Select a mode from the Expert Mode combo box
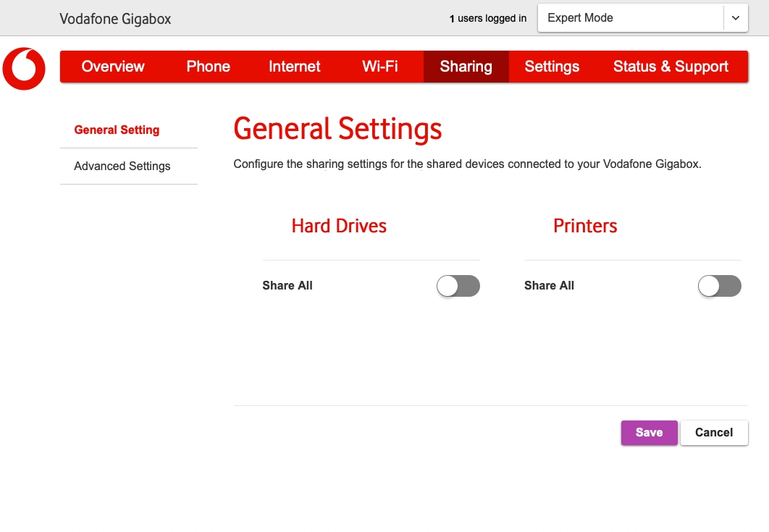This screenshot has width=769, height=532. pyautogui.click(x=630, y=17)
